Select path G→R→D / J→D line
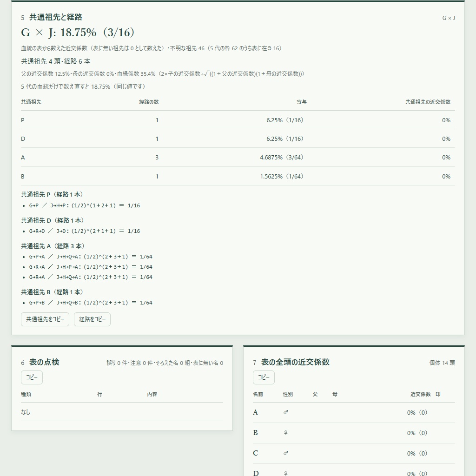This screenshot has height=476, width=476. tap(85, 231)
